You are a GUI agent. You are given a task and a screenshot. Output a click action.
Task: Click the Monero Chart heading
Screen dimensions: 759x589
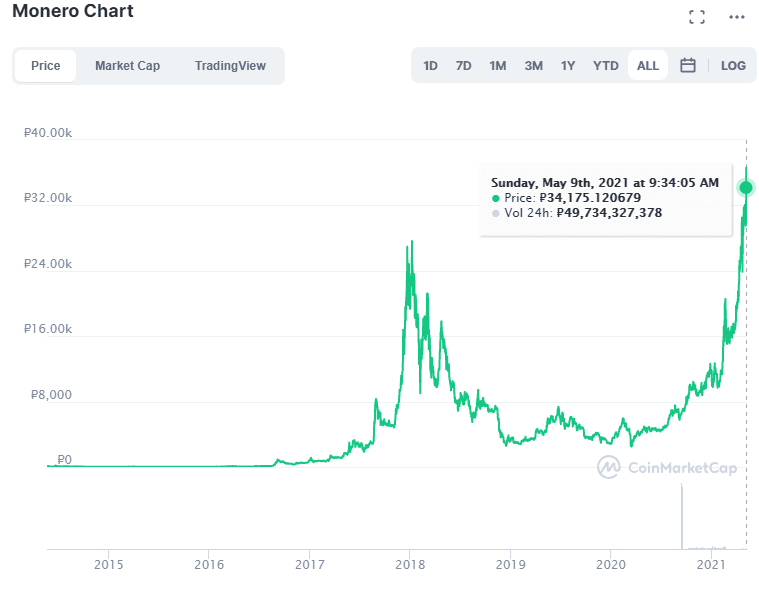pyautogui.click(x=72, y=12)
